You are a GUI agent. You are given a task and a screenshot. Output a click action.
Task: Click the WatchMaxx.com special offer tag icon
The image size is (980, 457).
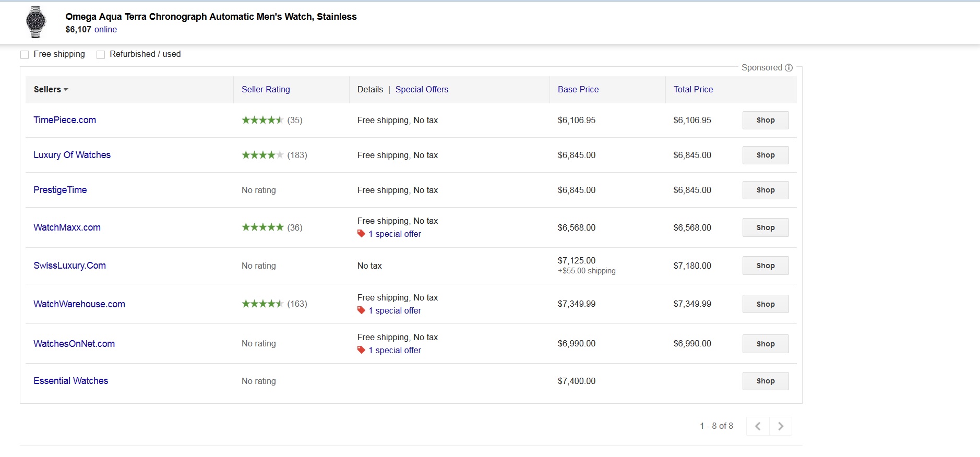click(x=361, y=234)
